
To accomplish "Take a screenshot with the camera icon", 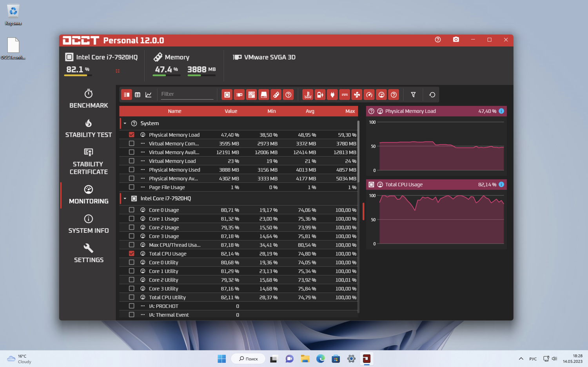I will tap(456, 40).
